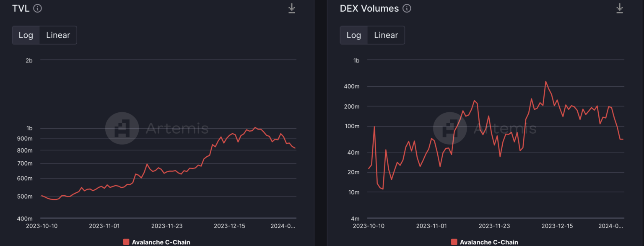This screenshot has height=246, width=644.
Task: Toggle Avalanche C-Chain label in DEX Volumes legend
Action: [488, 242]
